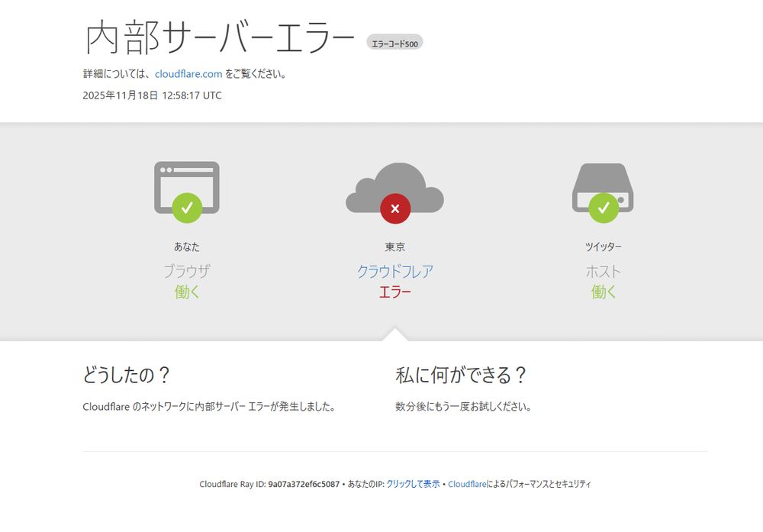Click the ツイッター host label
Image resolution: width=763 pixels, height=532 pixels.
click(x=604, y=247)
